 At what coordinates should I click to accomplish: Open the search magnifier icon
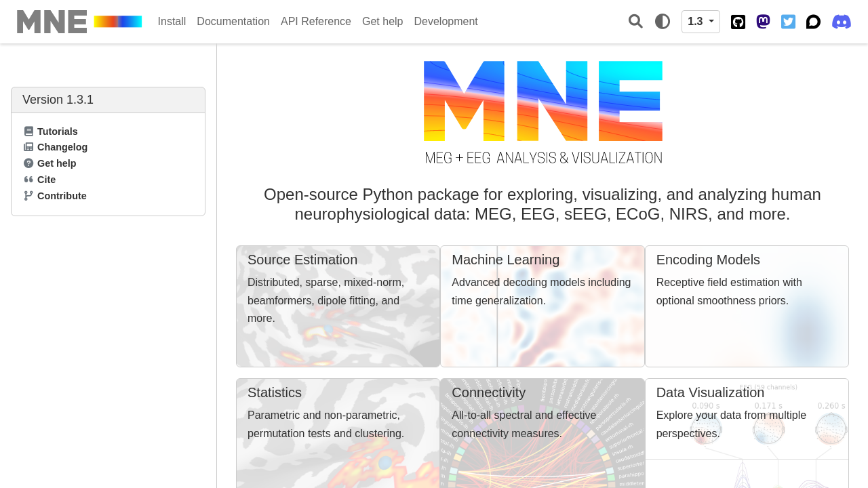635,22
